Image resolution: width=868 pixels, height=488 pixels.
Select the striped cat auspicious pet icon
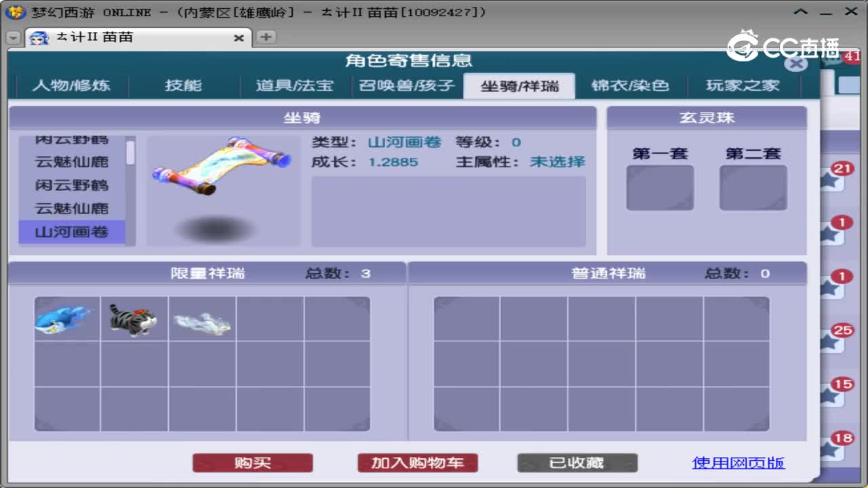pyautogui.click(x=134, y=317)
